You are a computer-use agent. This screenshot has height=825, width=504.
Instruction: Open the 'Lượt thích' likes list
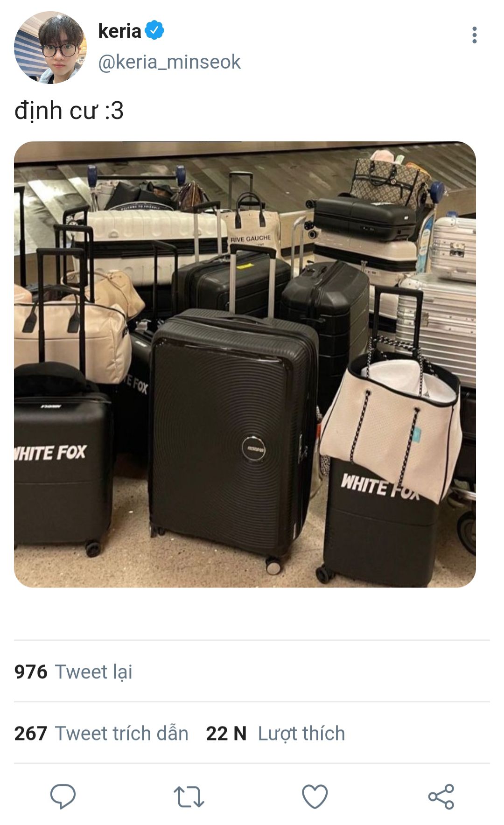(301, 734)
